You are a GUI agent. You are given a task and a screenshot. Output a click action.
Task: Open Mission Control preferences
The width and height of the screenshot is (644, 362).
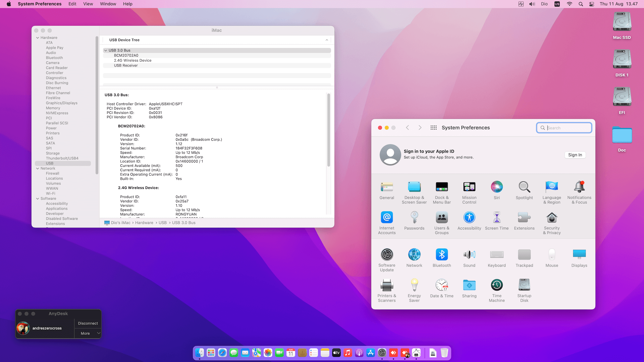(x=469, y=192)
